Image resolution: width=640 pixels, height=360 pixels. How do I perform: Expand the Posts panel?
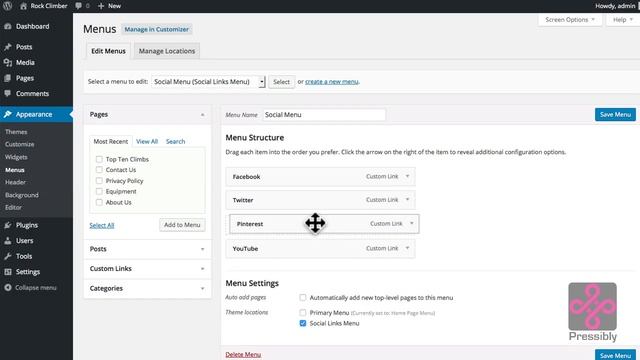(x=202, y=249)
